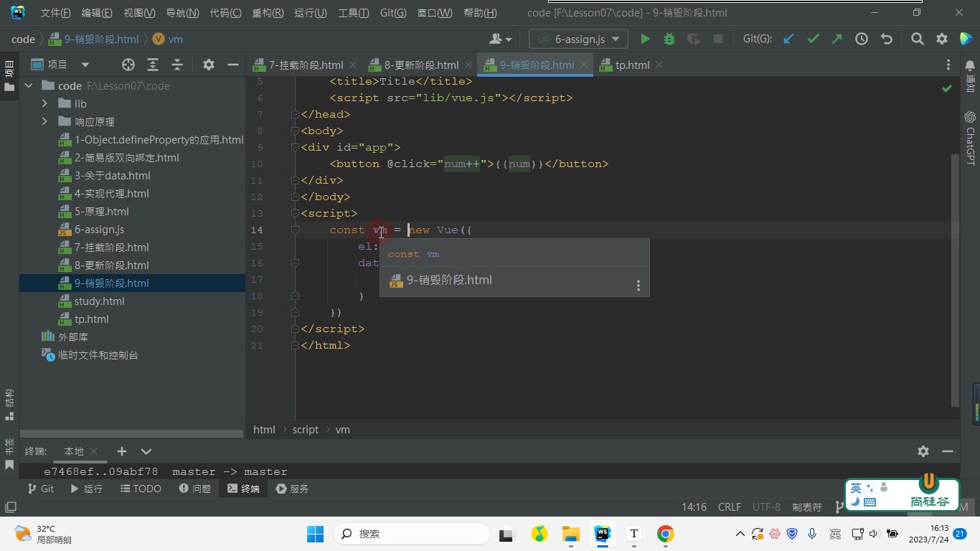Rollback changes with the undo icon

(886, 39)
